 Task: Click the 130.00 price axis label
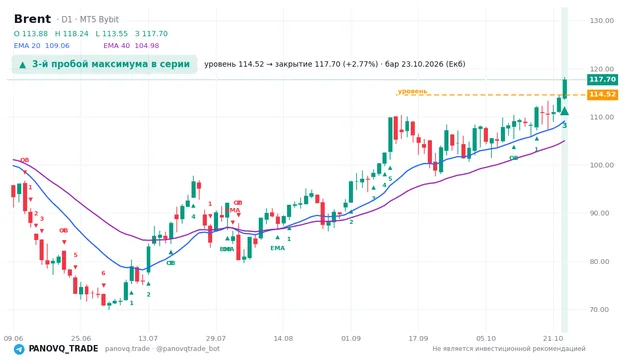[602, 21]
